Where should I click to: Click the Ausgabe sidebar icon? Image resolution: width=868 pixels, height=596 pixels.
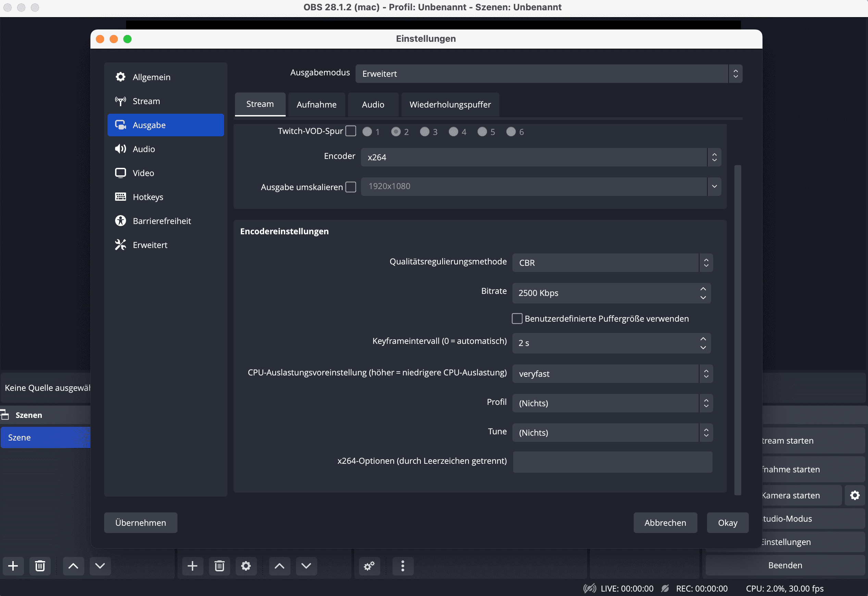point(121,125)
